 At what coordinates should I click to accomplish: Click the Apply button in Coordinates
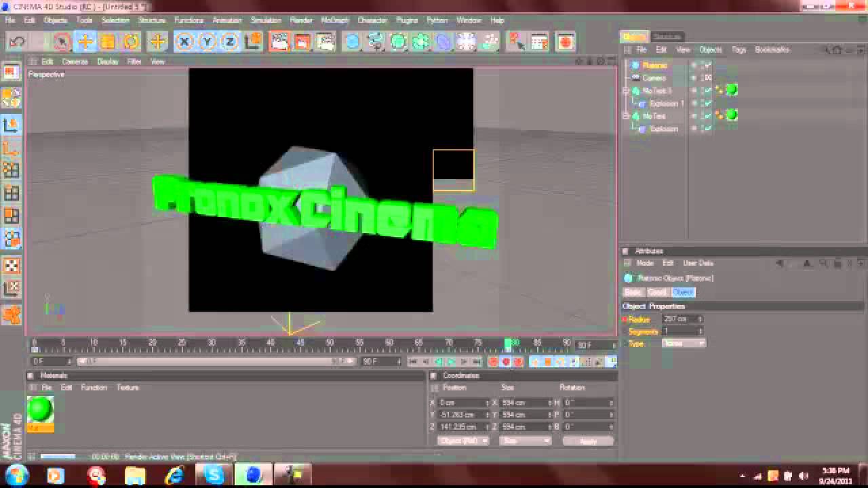588,441
